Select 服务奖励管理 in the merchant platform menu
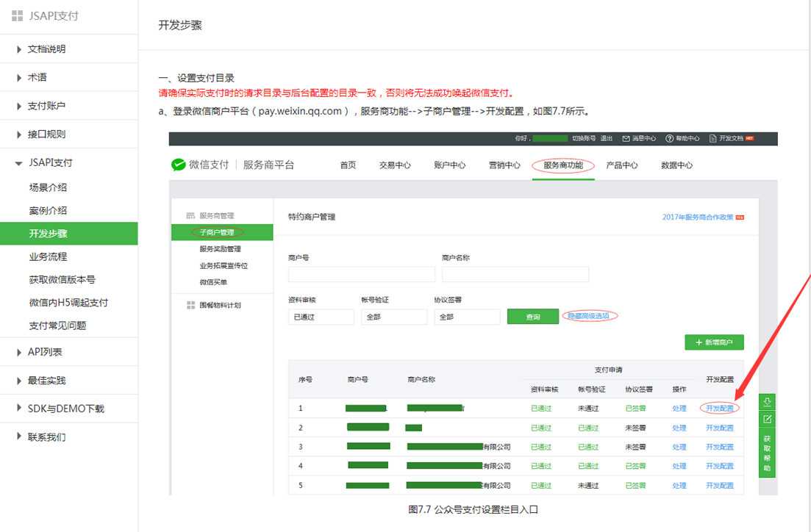The image size is (811, 532). coord(222,249)
